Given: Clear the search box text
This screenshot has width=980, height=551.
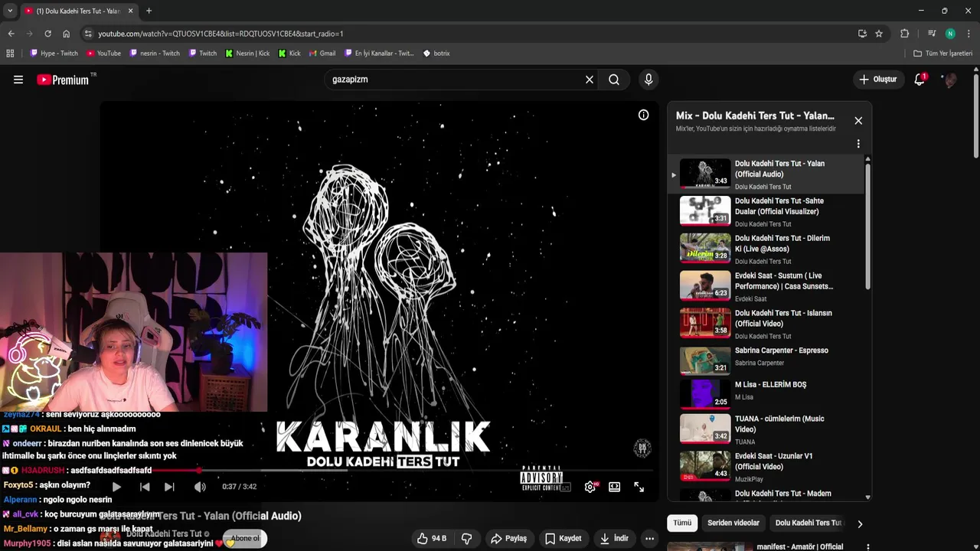Looking at the screenshot, I should click(x=590, y=80).
